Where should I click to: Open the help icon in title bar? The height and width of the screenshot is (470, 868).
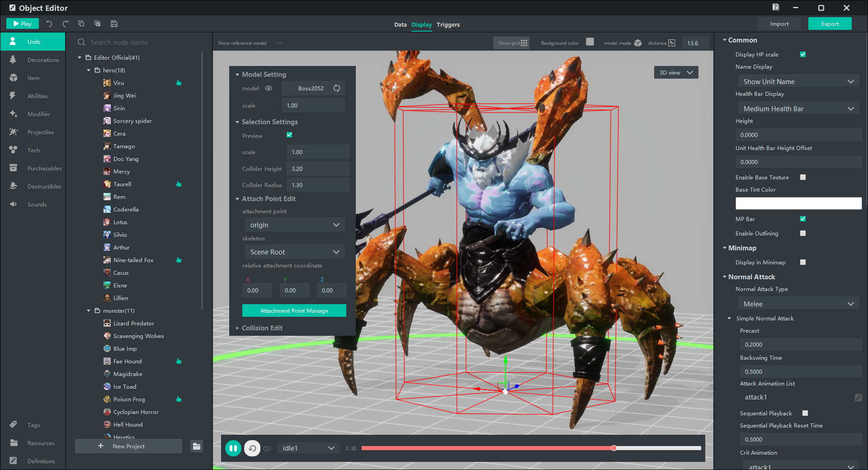point(776,7)
